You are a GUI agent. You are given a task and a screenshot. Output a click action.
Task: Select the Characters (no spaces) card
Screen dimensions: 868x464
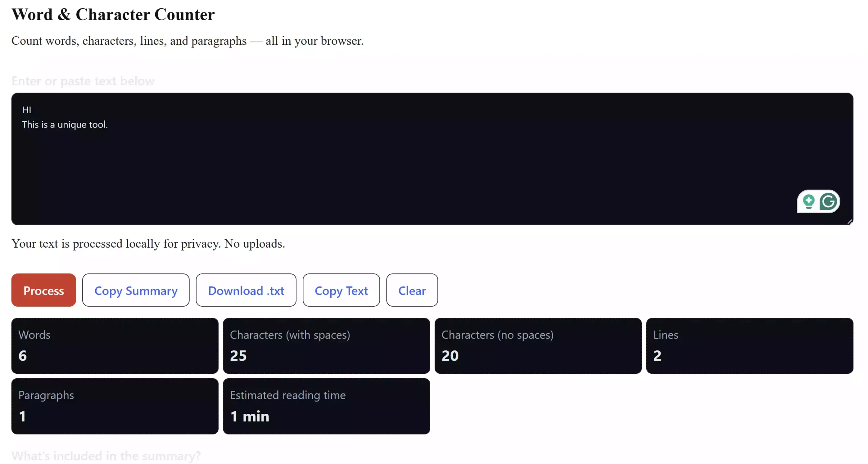(x=538, y=346)
